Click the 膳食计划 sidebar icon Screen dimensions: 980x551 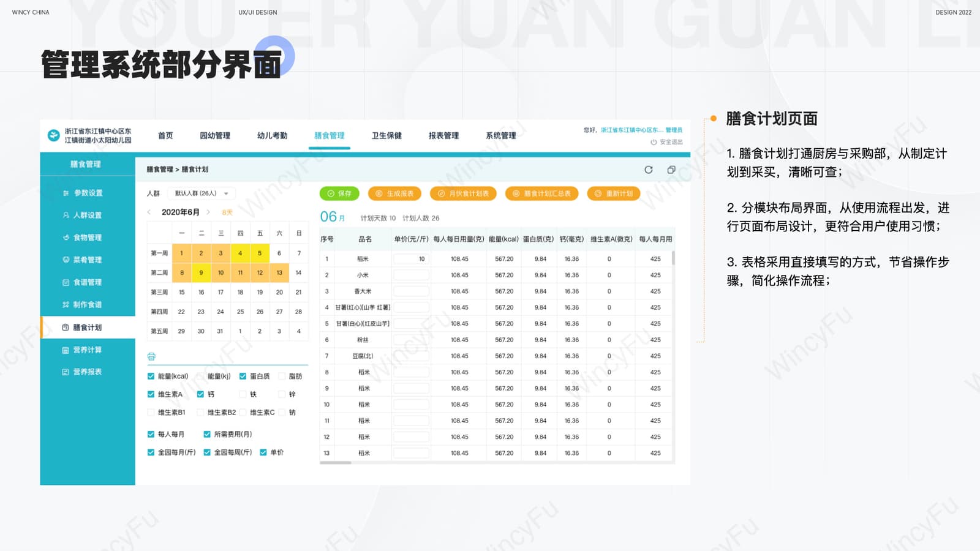coord(66,328)
